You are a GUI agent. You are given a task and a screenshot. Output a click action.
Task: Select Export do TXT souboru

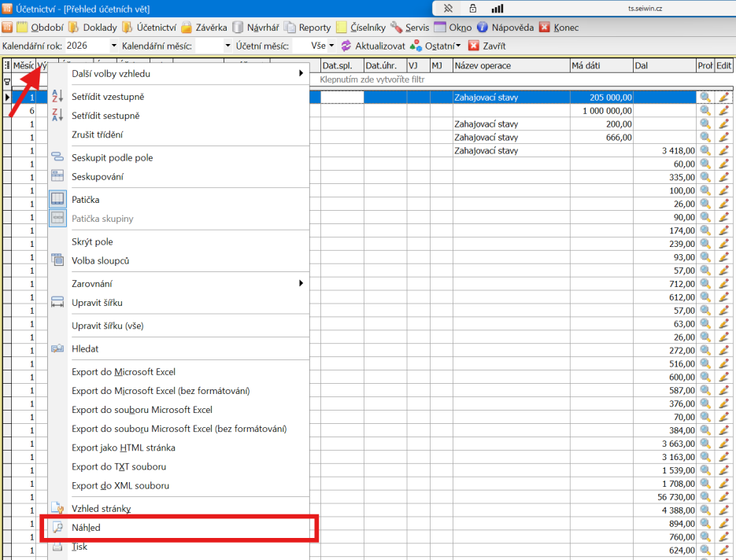[179, 466]
